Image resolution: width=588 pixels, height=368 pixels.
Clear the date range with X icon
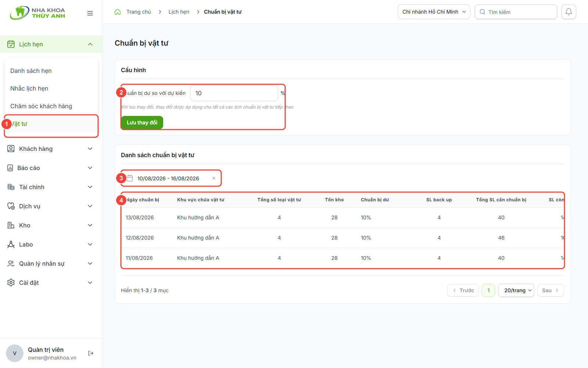pyautogui.click(x=214, y=178)
